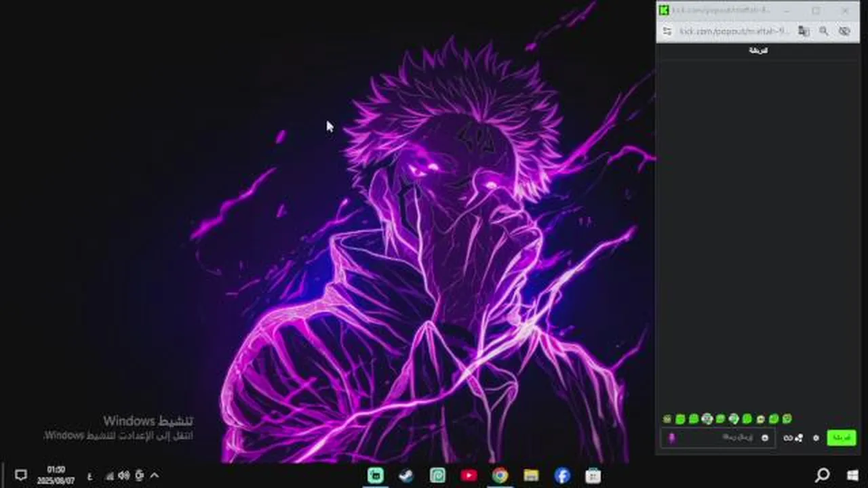Open Windows taskbar search
Image resolution: width=868 pixels, height=488 pixels.
(822, 475)
